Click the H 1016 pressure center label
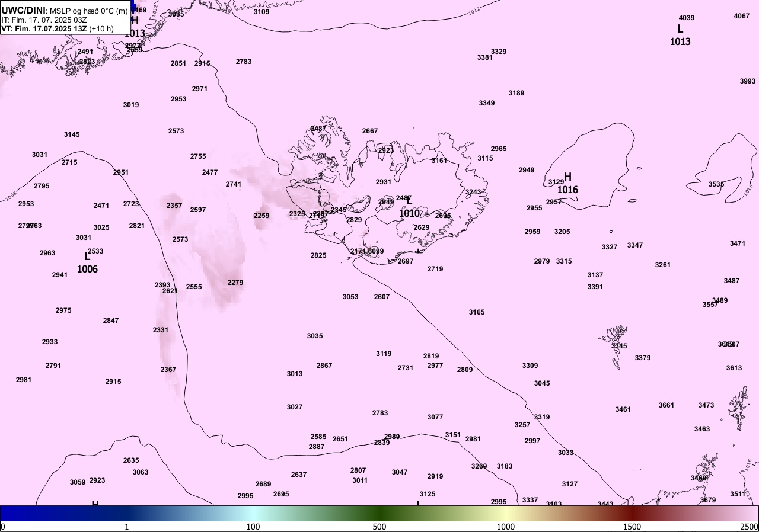 coord(567,183)
